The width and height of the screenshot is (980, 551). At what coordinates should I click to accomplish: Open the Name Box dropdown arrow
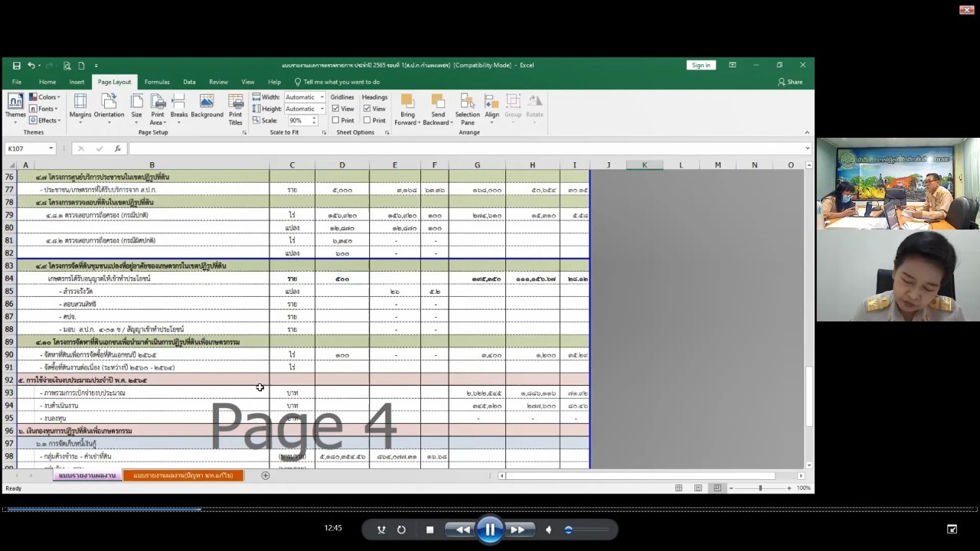tap(51, 148)
